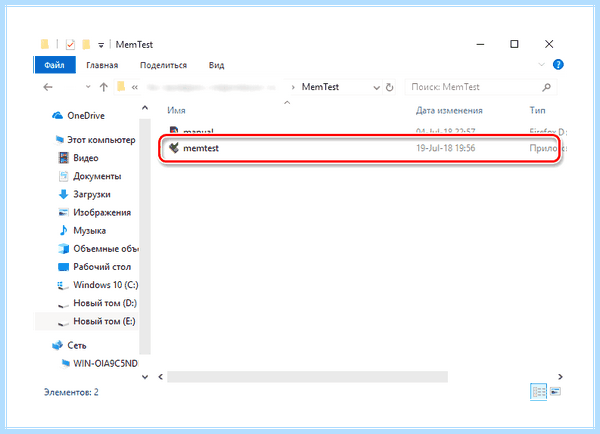Screen dimensions: 600x434
Task: Click the OneDrive cloud icon
Action: pyautogui.click(x=57, y=115)
